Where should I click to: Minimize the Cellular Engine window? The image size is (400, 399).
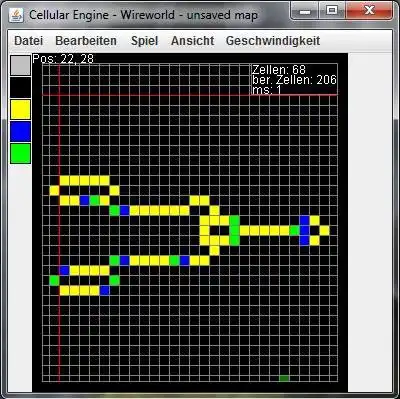click(x=305, y=11)
